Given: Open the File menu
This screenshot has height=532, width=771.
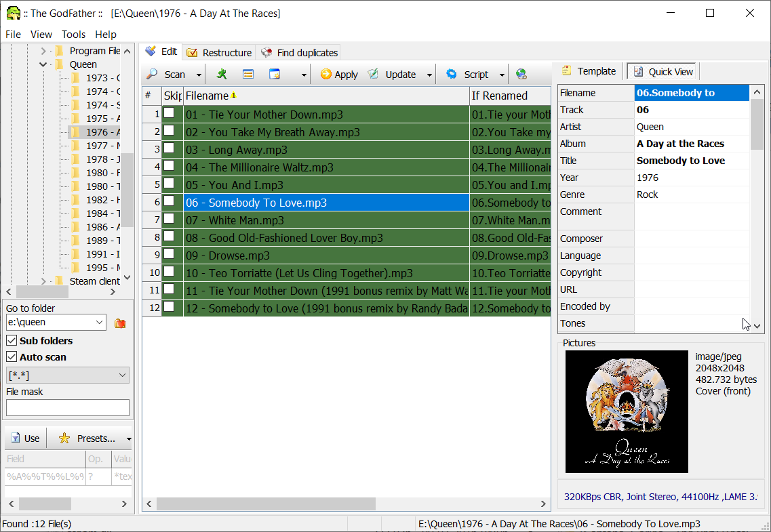Looking at the screenshot, I should [x=14, y=35].
